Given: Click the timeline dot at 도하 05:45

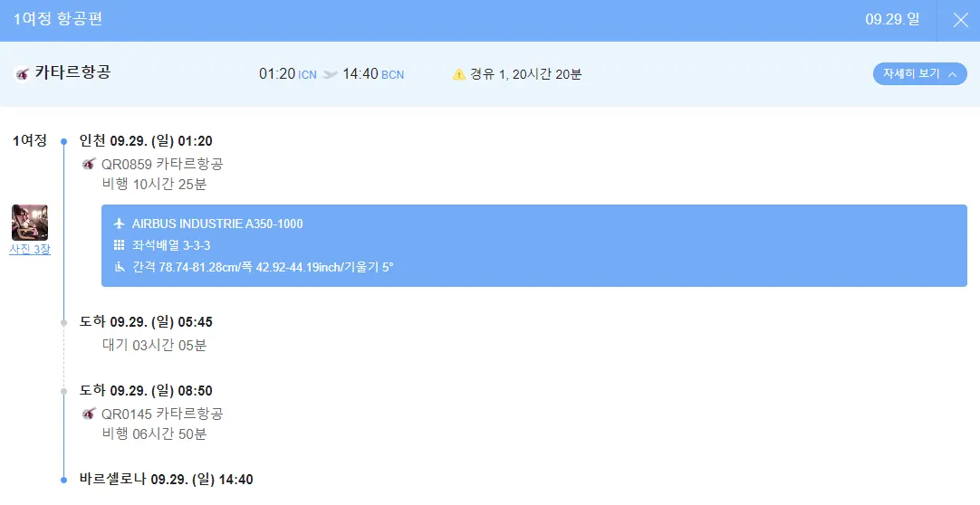Looking at the screenshot, I should (x=63, y=323).
